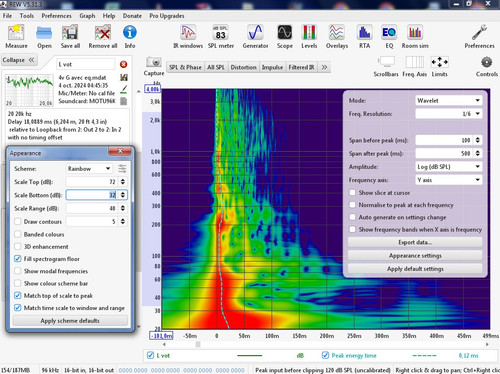Open the Info panel icon

(130, 33)
